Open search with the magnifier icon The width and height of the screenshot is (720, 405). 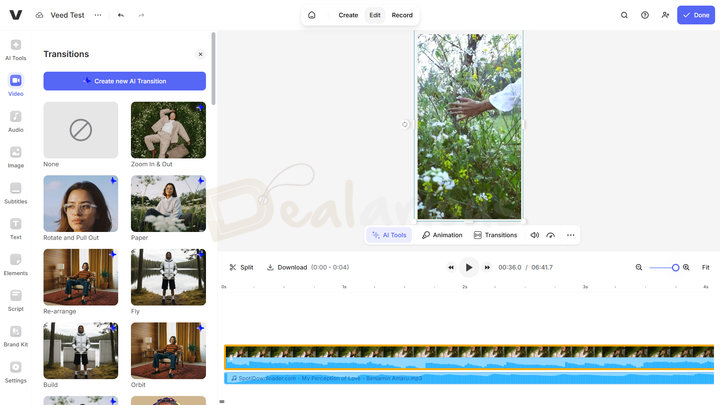pyautogui.click(x=625, y=15)
